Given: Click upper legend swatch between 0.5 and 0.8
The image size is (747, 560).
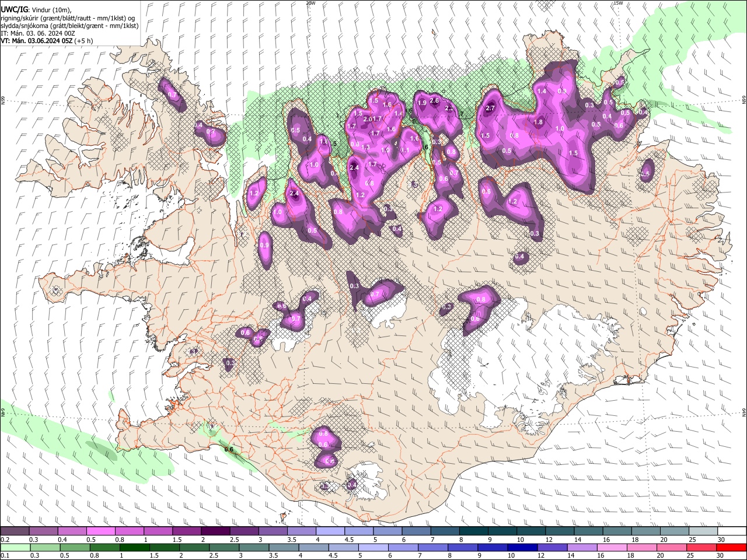Looking at the screenshot, I should [x=101, y=531].
